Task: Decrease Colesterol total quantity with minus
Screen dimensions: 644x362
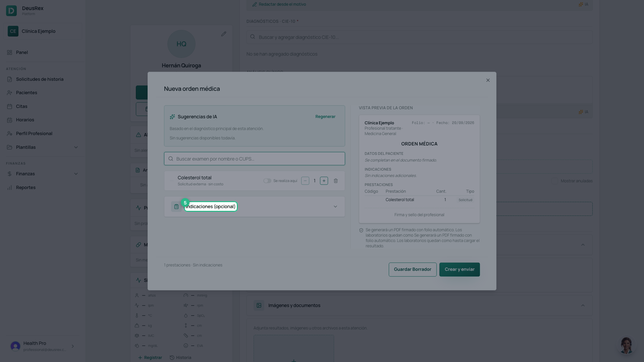Action: pyautogui.click(x=305, y=181)
